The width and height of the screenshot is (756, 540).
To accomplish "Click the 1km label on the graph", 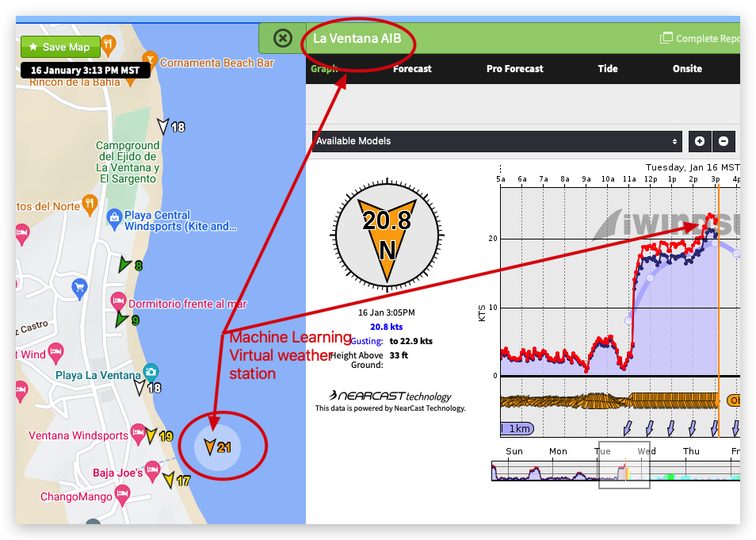I will pos(517,428).
